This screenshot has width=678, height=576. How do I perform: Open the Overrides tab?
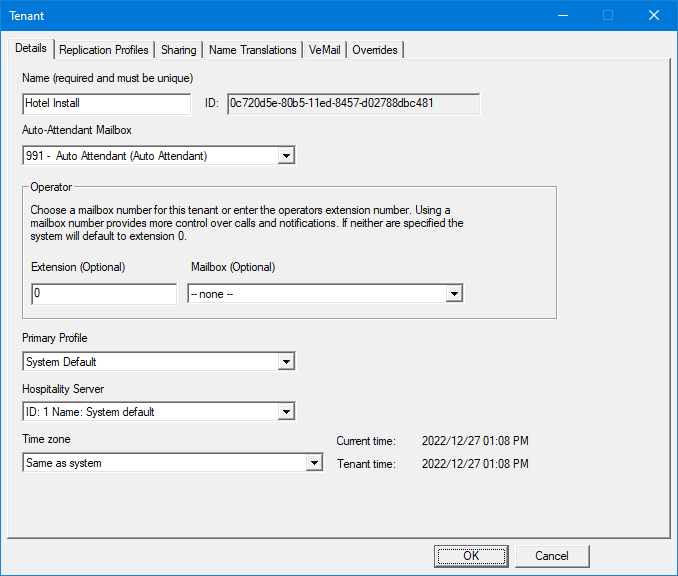tap(375, 50)
